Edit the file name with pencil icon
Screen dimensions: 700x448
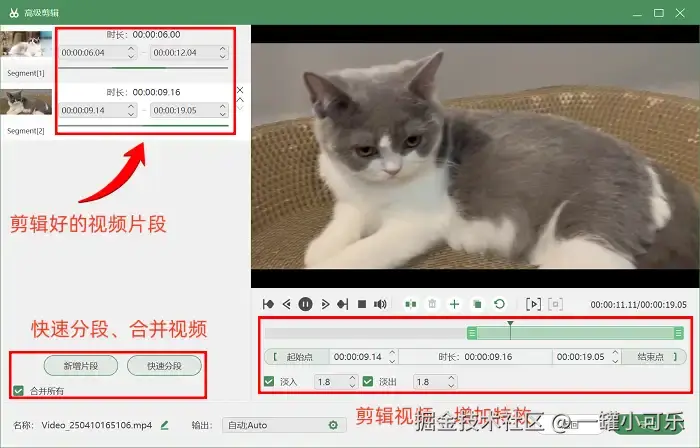pos(164,425)
